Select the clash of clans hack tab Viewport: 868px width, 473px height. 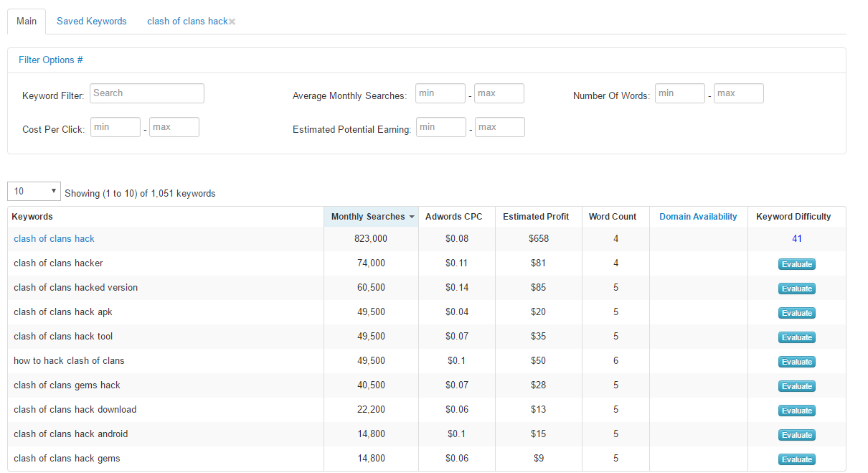pos(187,21)
